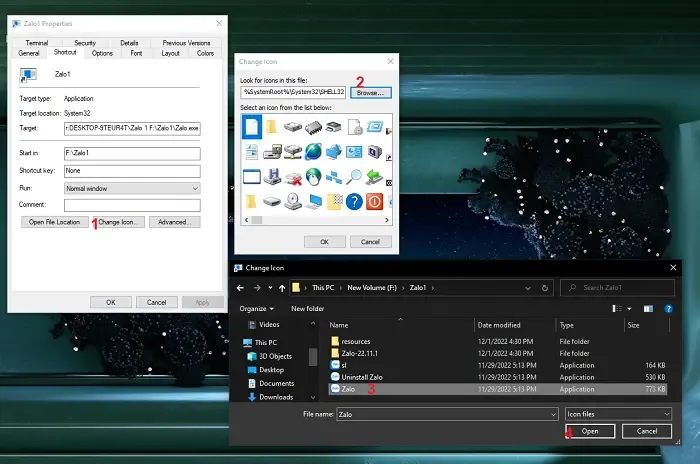Toggle the preview pane icon
The width and height of the screenshot is (700, 464).
coord(650,308)
